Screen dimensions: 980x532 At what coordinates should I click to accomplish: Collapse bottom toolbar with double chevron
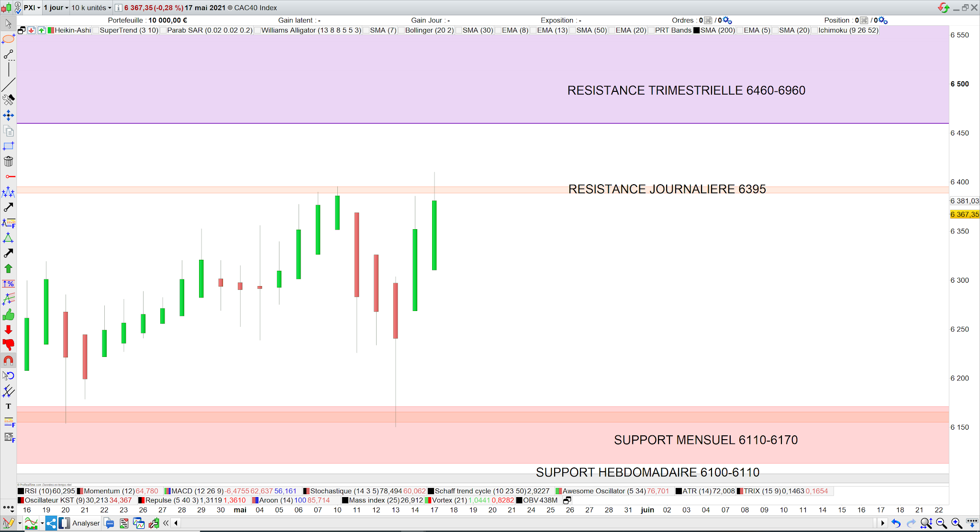(166, 523)
